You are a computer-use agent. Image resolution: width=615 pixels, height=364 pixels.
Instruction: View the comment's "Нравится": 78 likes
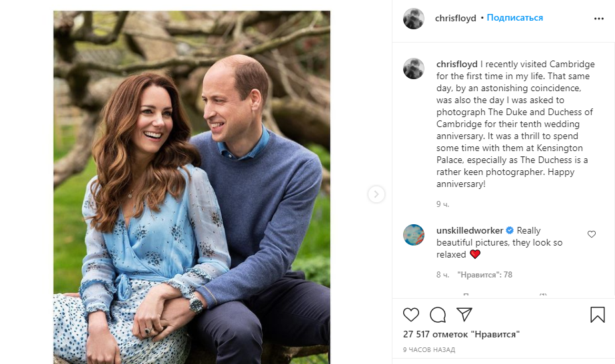(484, 275)
